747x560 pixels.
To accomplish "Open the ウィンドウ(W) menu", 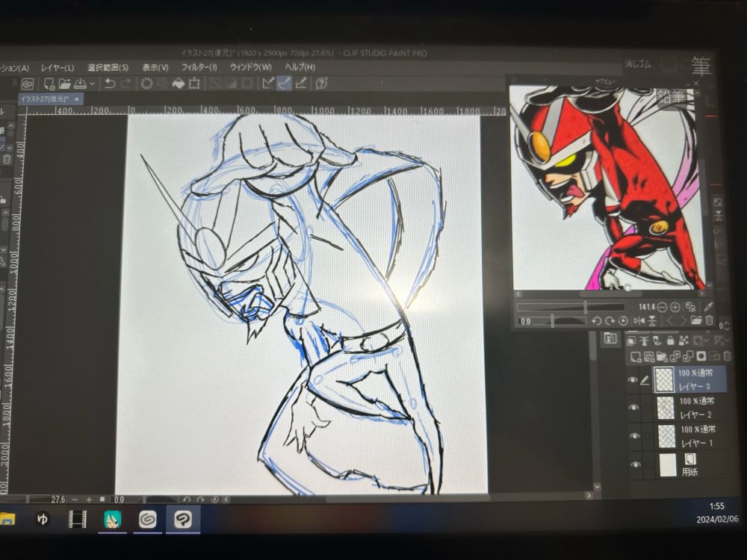I will (250, 67).
